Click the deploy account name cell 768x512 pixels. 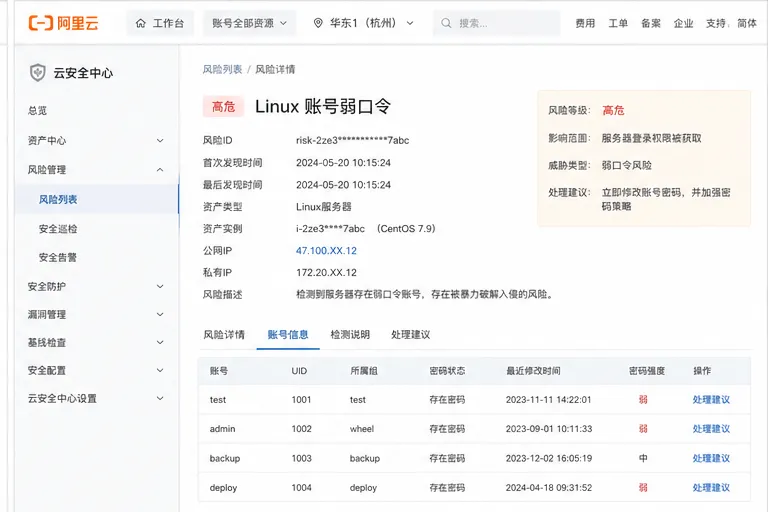point(223,488)
